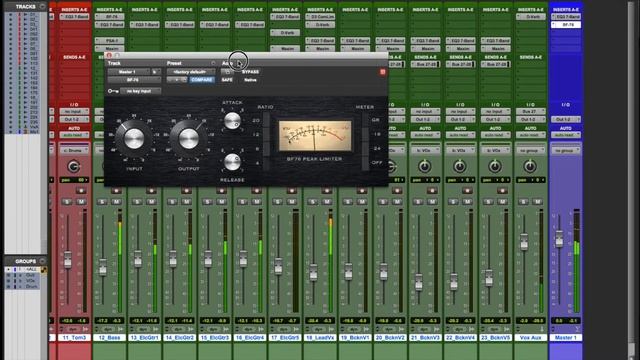
Task: Click the pan knob on 11_Tom3 track
Action: coord(73,166)
